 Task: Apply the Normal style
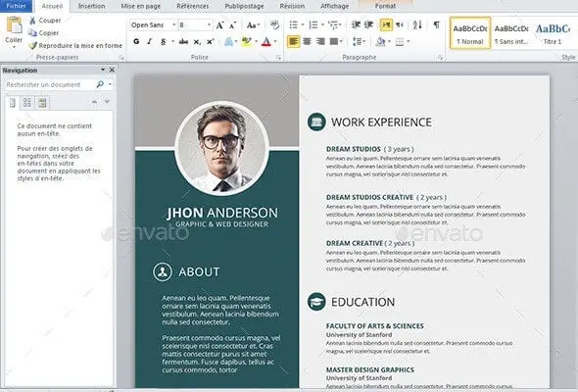pyautogui.click(x=470, y=32)
